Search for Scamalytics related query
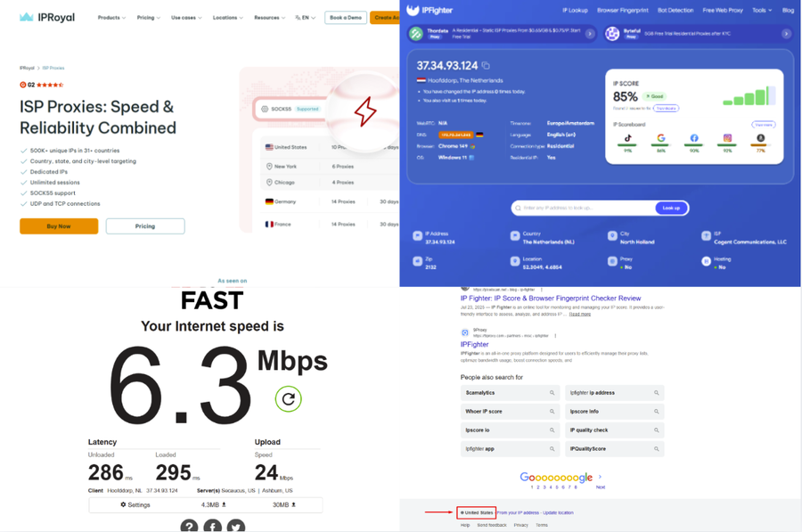 [510, 393]
